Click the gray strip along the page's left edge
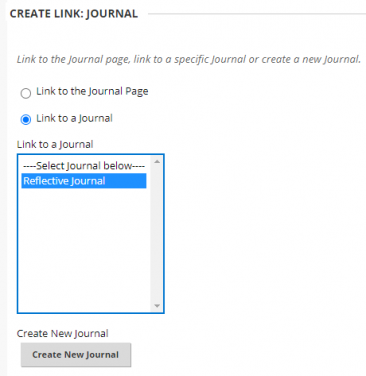366x376 pixels. pos(3,188)
